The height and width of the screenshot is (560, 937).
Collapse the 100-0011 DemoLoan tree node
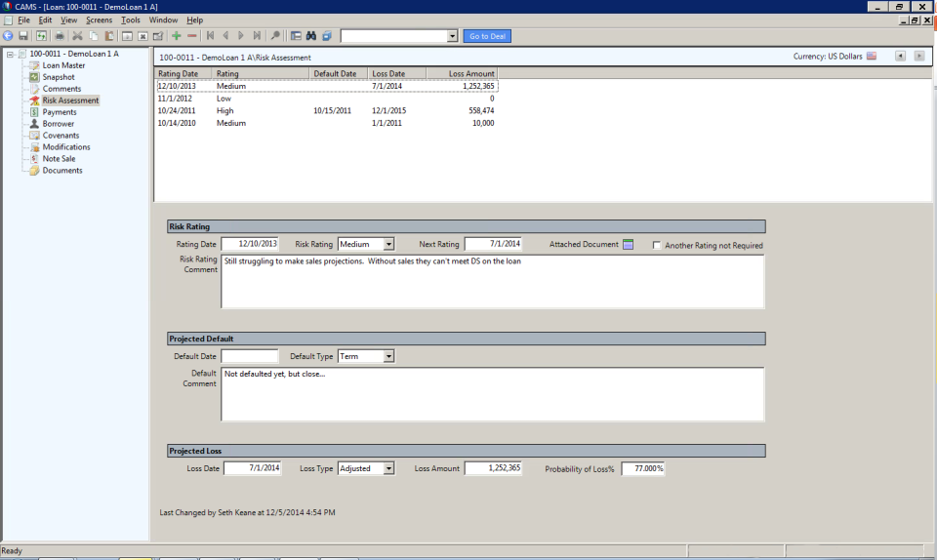point(10,54)
